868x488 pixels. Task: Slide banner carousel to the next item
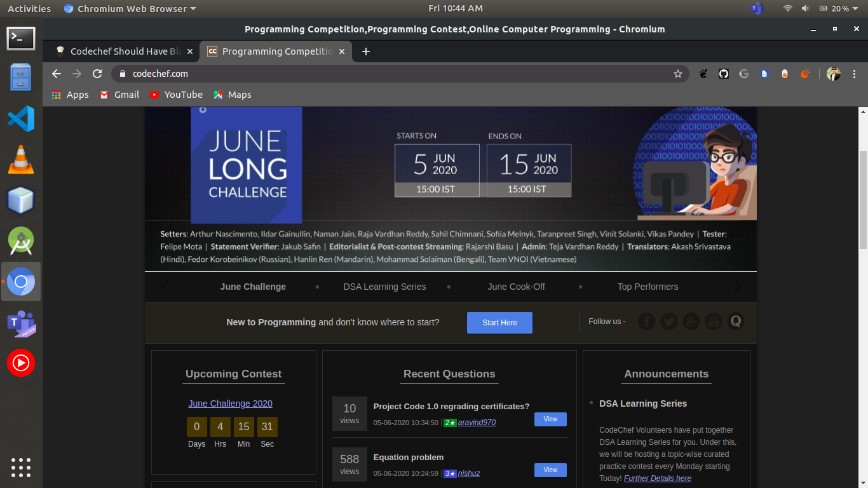click(x=737, y=287)
